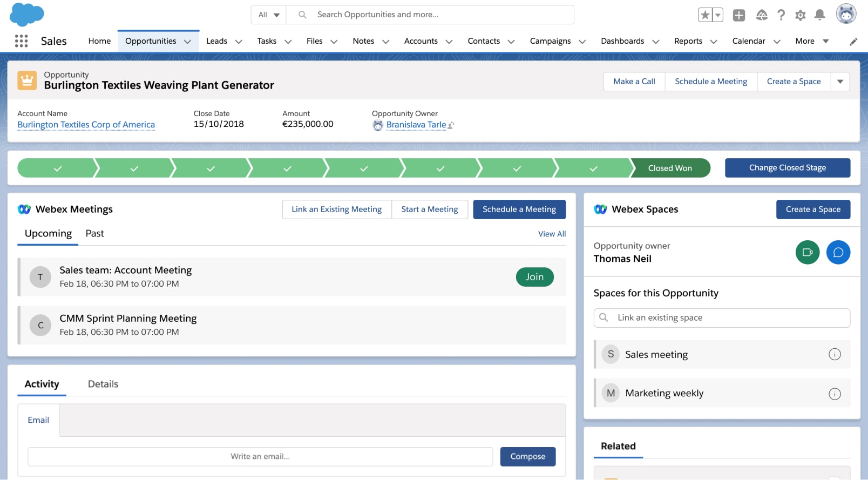Select the Activity tab
The width and height of the screenshot is (868, 480).
(x=42, y=384)
